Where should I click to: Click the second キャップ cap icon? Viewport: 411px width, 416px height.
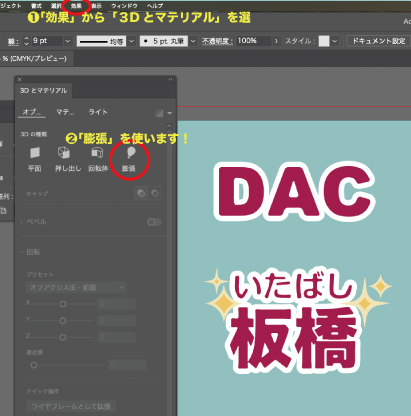[155, 193]
